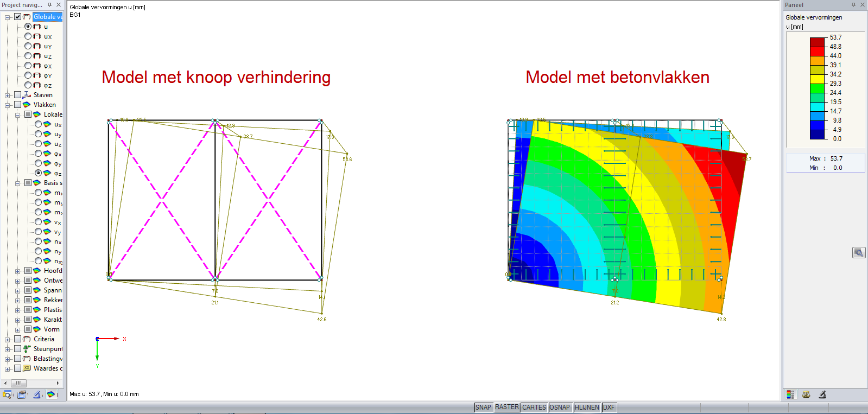Viewport: 868px width, 414px height.
Task: Select the Plastis tree item
Action: click(x=53, y=310)
